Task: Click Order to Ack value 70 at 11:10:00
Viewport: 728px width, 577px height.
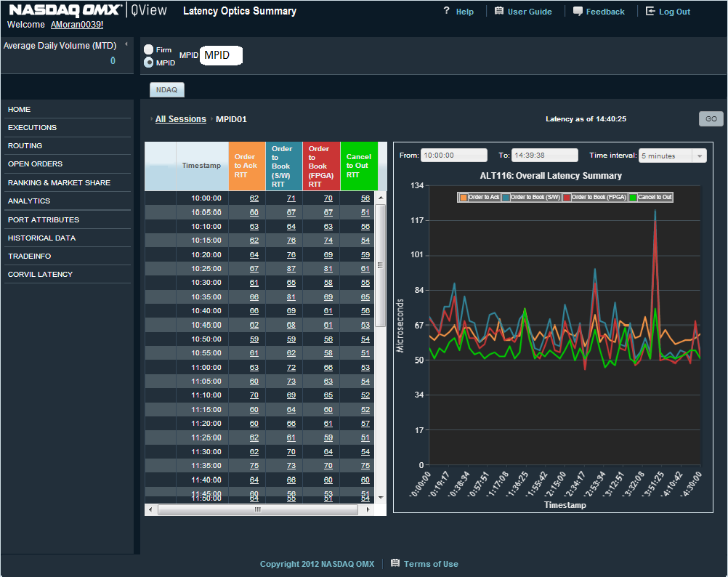Action: point(254,395)
